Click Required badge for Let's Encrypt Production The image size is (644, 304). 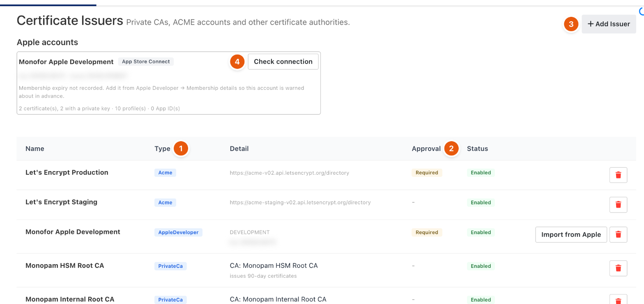pos(427,173)
